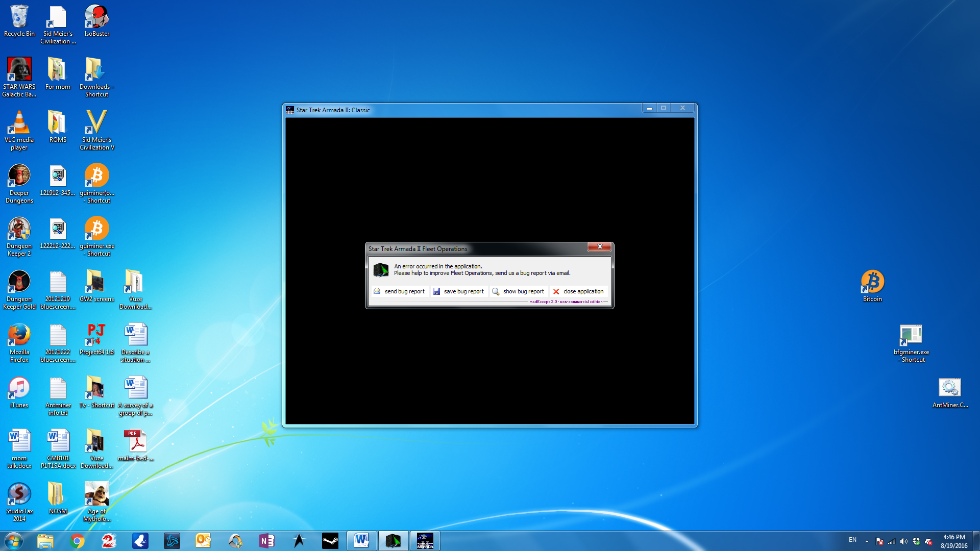This screenshot has height=551, width=980.
Task: Select the ROMS folder
Action: pyautogui.click(x=58, y=127)
